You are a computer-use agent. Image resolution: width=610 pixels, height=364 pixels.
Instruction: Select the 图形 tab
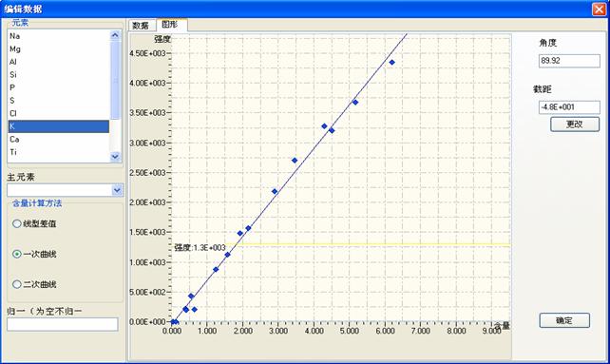coord(171,25)
